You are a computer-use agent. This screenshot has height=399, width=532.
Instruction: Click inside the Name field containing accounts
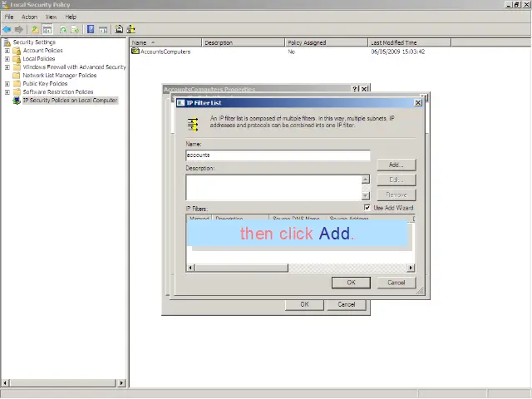click(x=278, y=155)
